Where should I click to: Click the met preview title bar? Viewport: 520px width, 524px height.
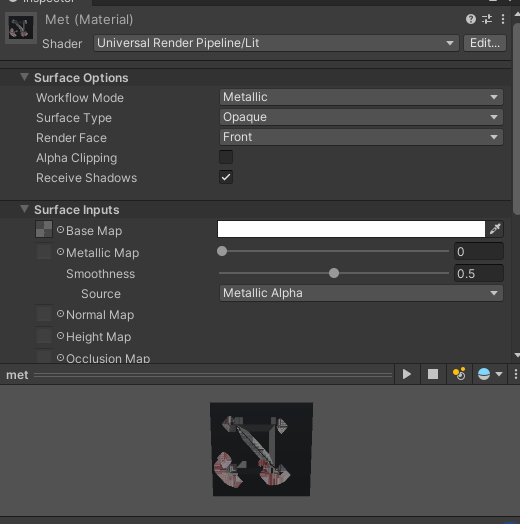[197, 375]
